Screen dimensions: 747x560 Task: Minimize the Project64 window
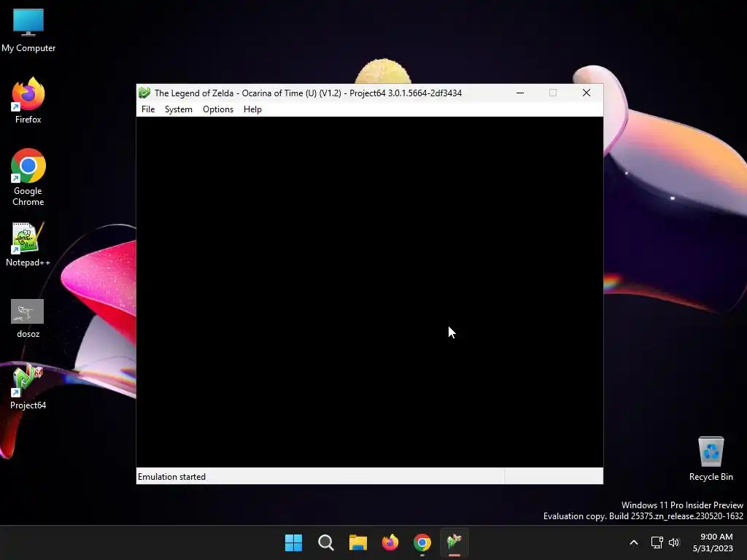click(x=520, y=93)
